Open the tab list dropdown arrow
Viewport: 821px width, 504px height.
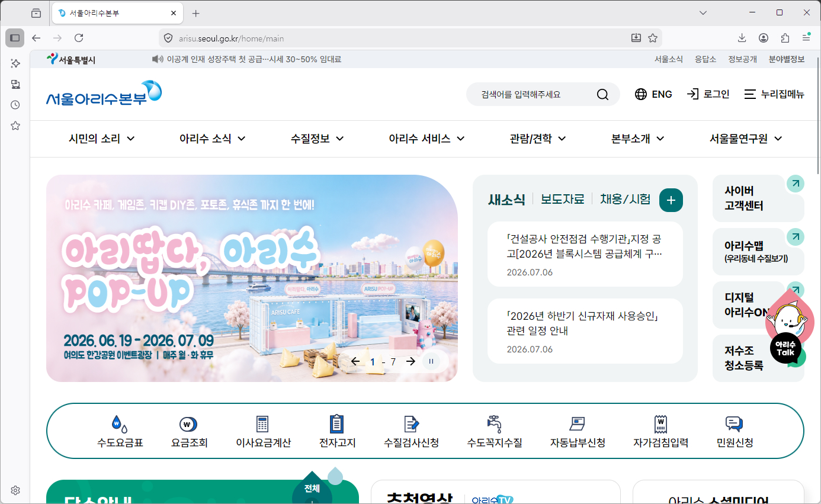coord(703,12)
